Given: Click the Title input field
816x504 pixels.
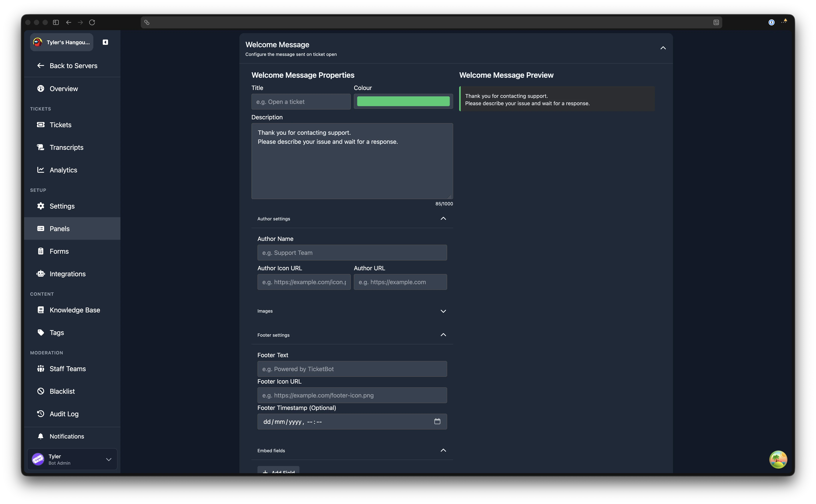Looking at the screenshot, I should point(301,102).
